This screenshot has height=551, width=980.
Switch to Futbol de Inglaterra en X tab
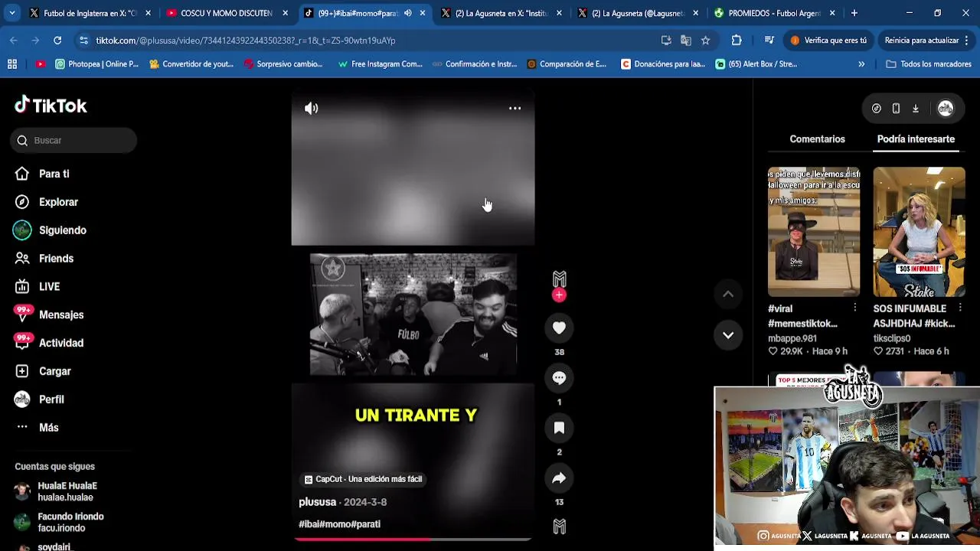[88, 13]
